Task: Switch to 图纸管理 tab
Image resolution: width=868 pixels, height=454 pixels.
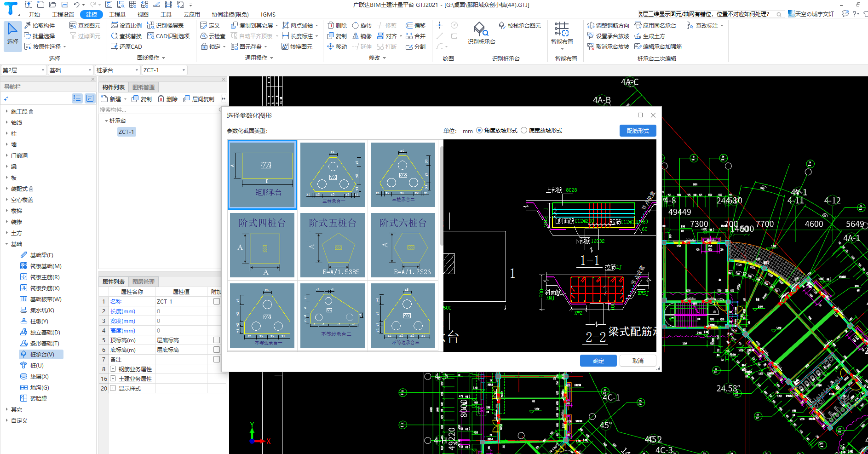Action: click(x=144, y=87)
